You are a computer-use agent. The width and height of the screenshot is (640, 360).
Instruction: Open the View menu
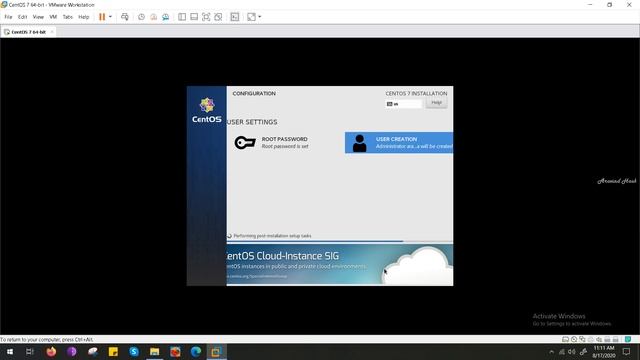click(38, 17)
